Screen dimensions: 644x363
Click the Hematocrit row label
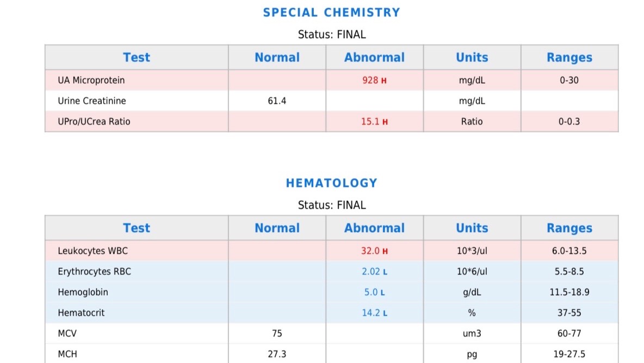[x=82, y=313]
